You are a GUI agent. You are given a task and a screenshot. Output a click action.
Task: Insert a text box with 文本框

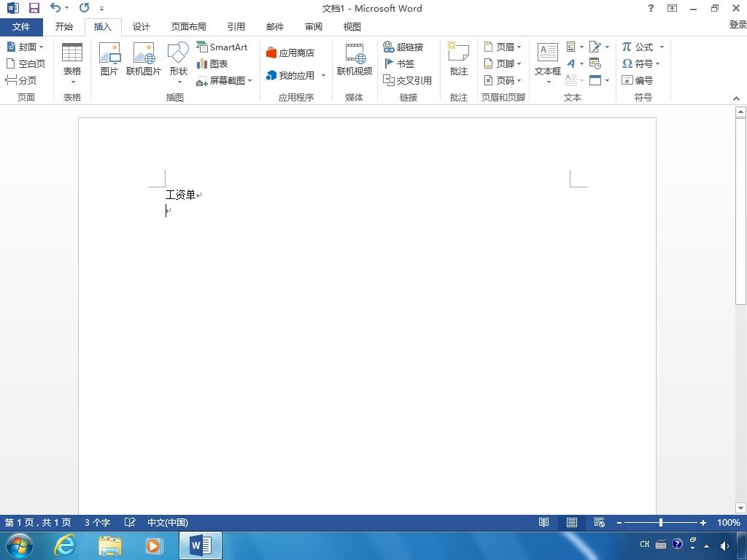[547, 63]
